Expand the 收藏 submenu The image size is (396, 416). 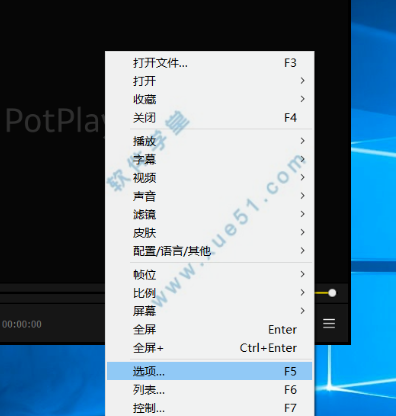pyautogui.click(x=209, y=99)
